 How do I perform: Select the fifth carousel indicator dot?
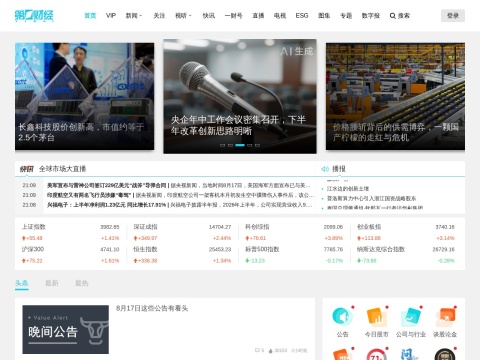[x=257, y=145]
